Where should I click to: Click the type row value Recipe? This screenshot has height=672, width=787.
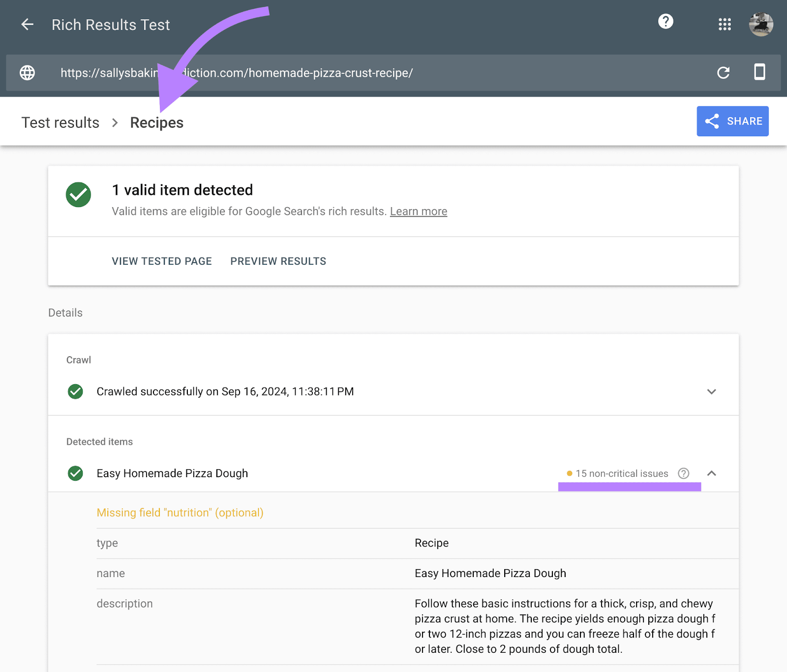[431, 543]
